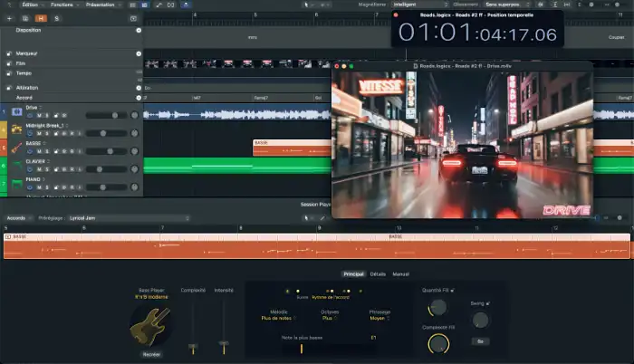634x364 pixels.
Task: Expand the BASSE track name chevron
Action: coord(44,143)
